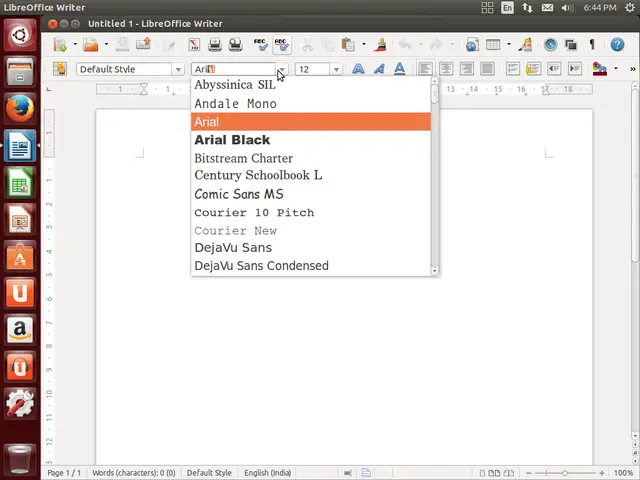Expand hidden formatting toolbar buttons chevron

point(633,69)
